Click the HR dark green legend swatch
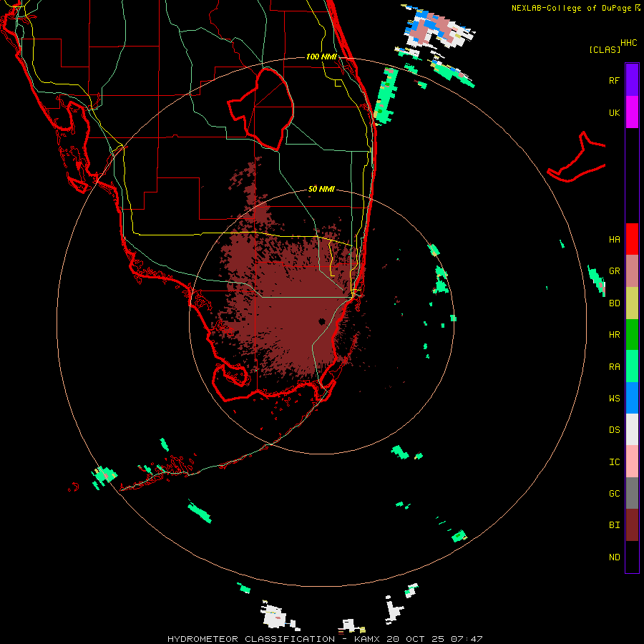 click(x=632, y=335)
